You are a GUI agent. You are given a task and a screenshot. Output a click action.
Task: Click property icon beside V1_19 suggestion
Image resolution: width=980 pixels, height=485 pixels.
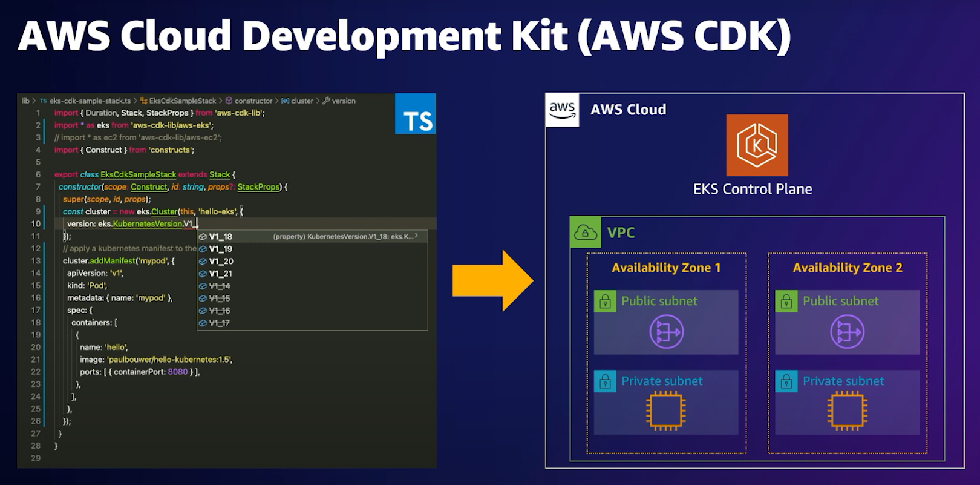pyautogui.click(x=203, y=249)
